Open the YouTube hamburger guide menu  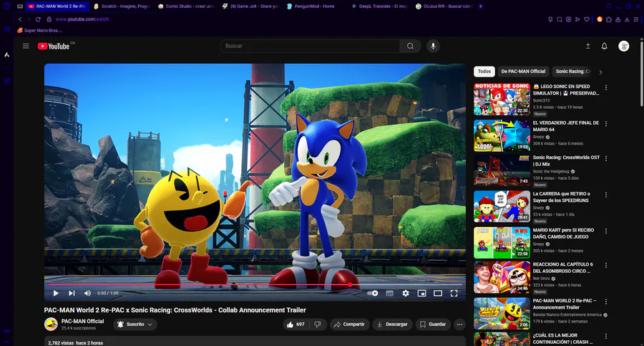pyautogui.click(x=26, y=46)
